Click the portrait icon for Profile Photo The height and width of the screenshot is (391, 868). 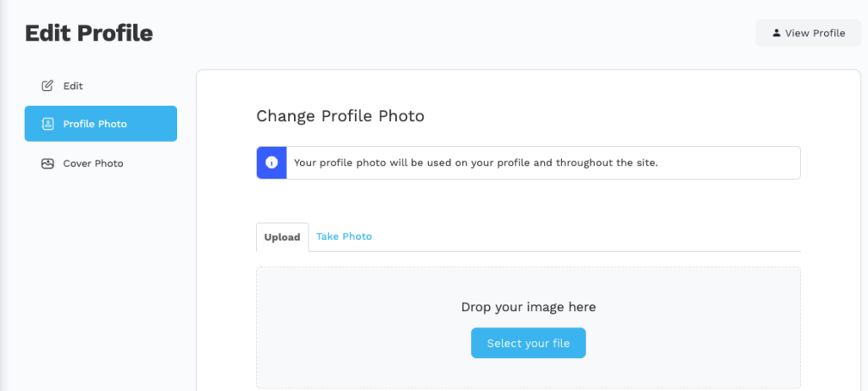point(47,124)
